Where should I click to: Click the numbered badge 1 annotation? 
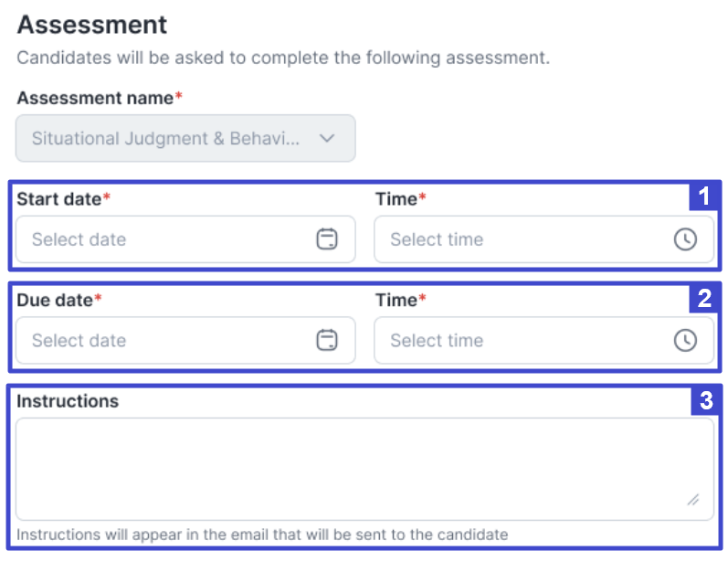pyautogui.click(x=703, y=196)
